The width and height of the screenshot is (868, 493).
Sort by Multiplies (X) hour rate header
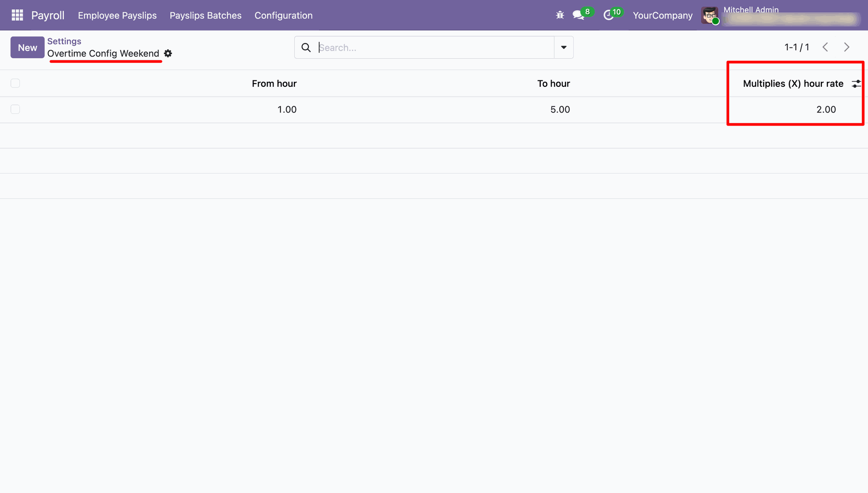pos(793,84)
